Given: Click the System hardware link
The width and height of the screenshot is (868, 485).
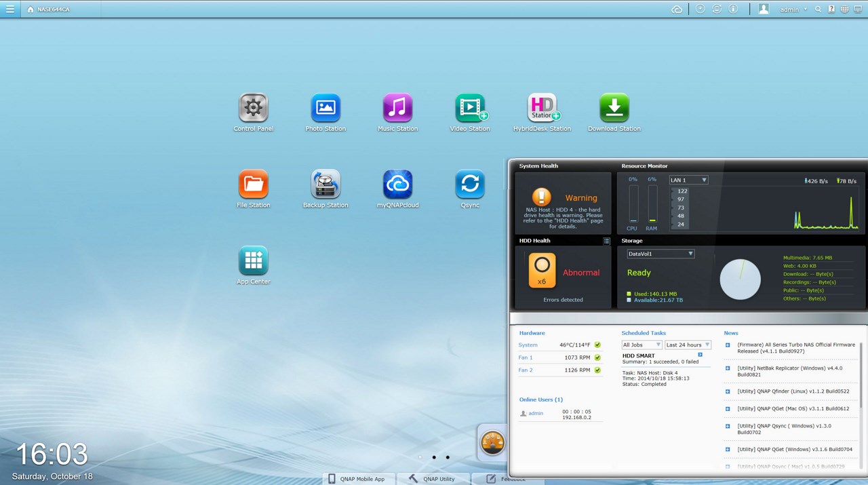Looking at the screenshot, I should pyautogui.click(x=528, y=345).
